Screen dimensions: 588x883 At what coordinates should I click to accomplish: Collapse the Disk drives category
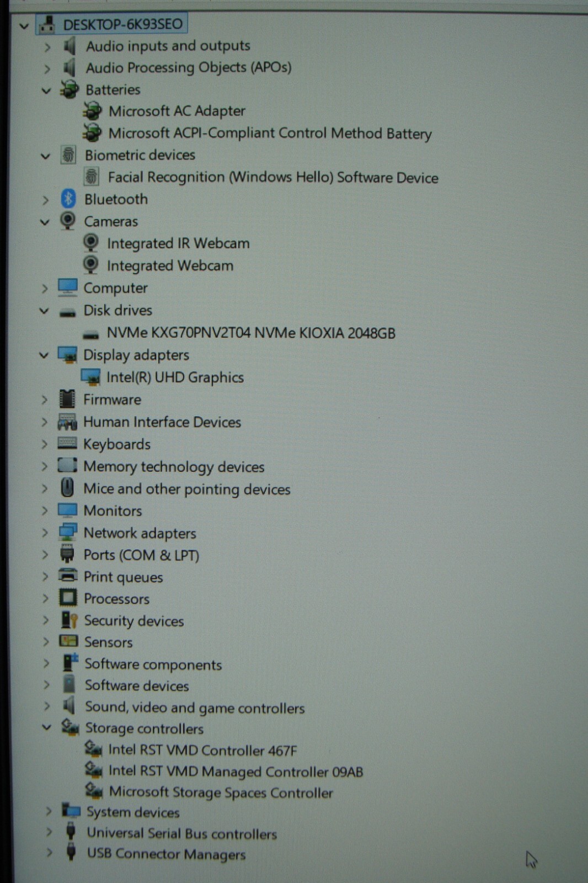tap(44, 311)
